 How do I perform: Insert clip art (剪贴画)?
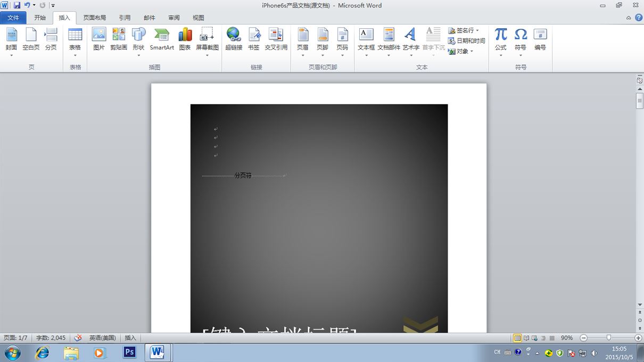pyautogui.click(x=119, y=40)
